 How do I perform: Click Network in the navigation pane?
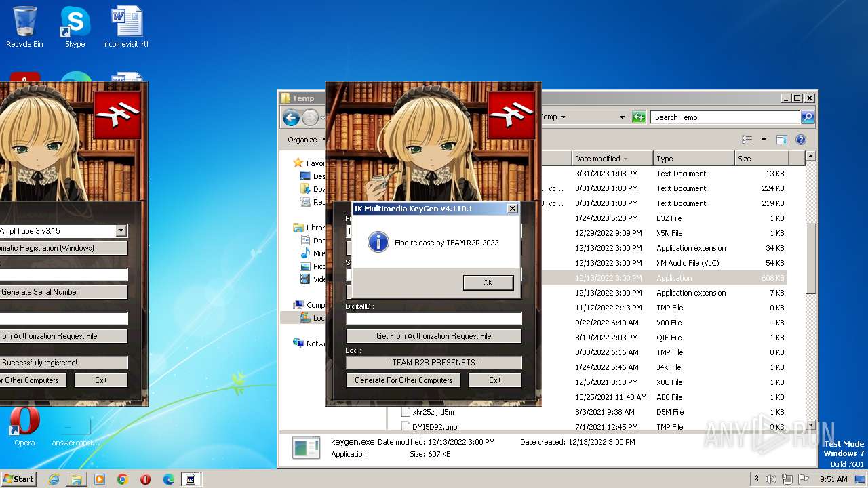pos(309,344)
